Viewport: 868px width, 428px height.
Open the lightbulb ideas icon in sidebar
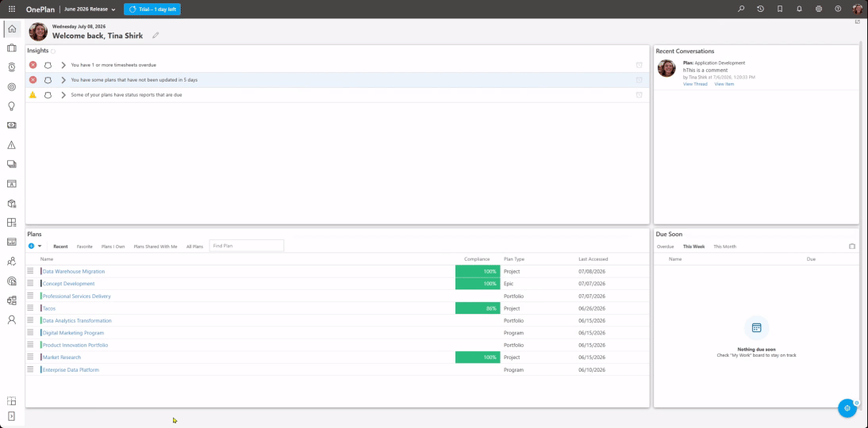[x=12, y=106]
